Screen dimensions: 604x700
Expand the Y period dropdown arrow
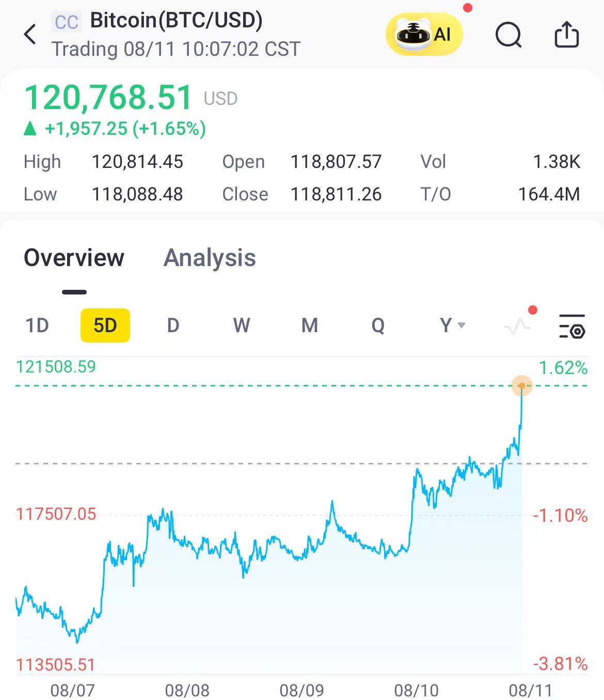(462, 325)
